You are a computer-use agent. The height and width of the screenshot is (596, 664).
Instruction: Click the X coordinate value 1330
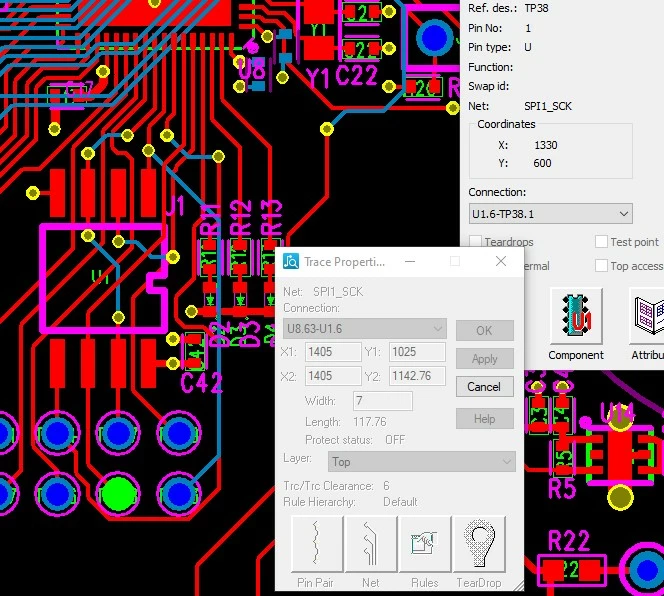pyautogui.click(x=545, y=145)
